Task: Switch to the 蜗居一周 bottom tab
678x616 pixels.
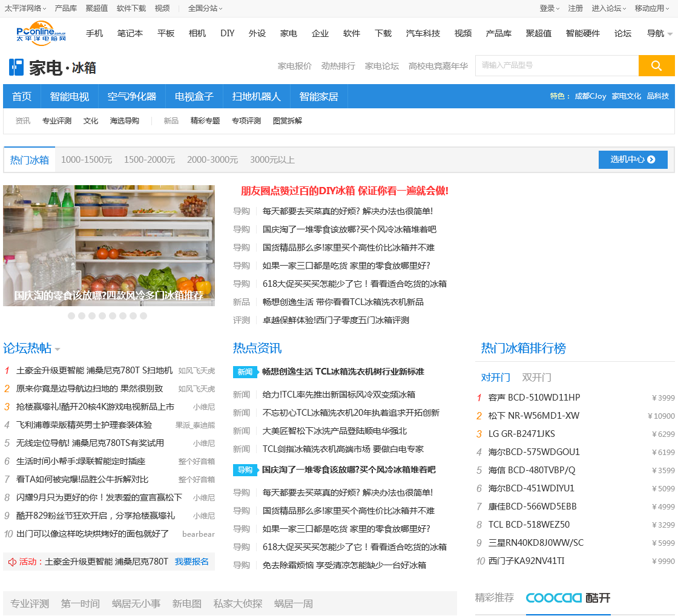Action: pyautogui.click(x=293, y=604)
